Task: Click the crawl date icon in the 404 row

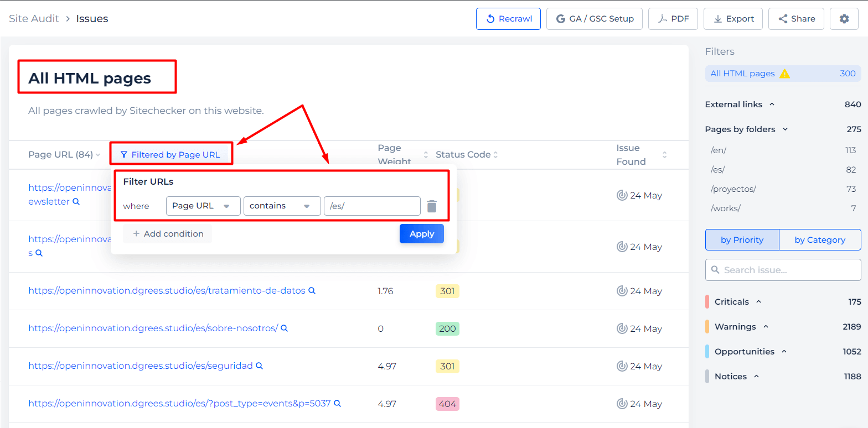Action: (x=622, y=404)
